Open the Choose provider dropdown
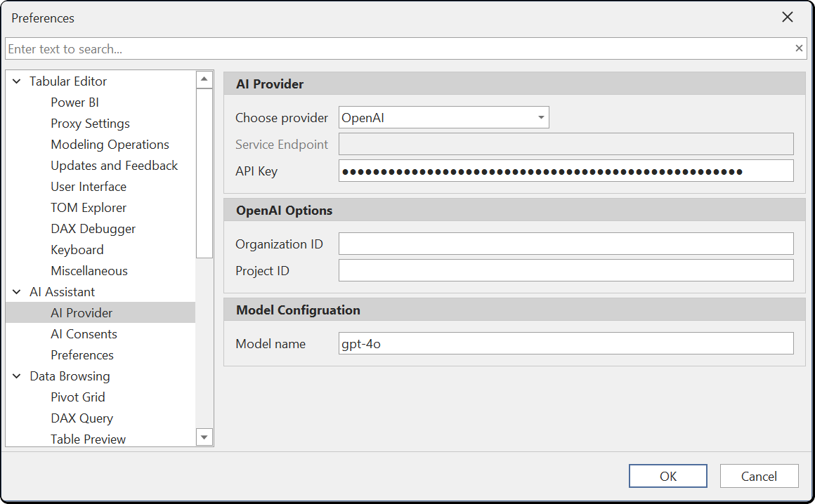This screenshot has width=815, height=504. coord(540,117)
